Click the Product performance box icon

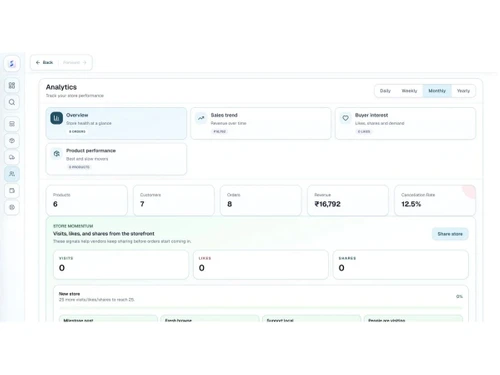[x=57, y=154]
